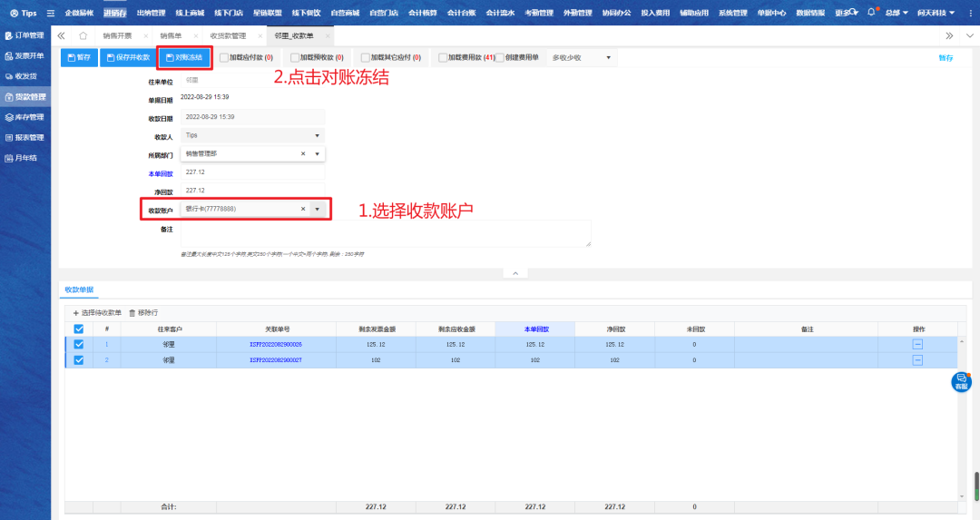Click the minus icon in row 1 操作 column
Viewport: 980px width, 520px height.
click(917, 345)
